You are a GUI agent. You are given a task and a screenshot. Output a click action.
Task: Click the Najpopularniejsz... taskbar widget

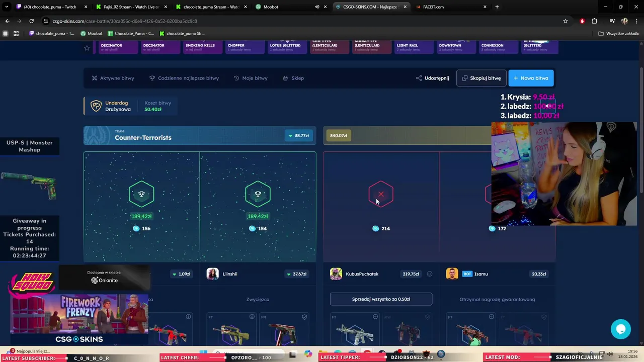point(29,351)
